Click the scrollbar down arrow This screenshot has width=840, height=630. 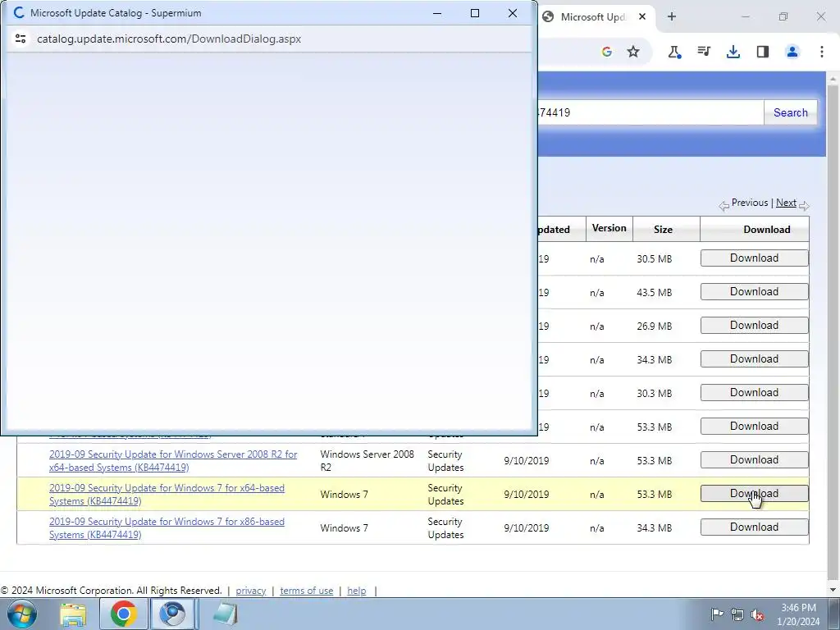[833, 590]
